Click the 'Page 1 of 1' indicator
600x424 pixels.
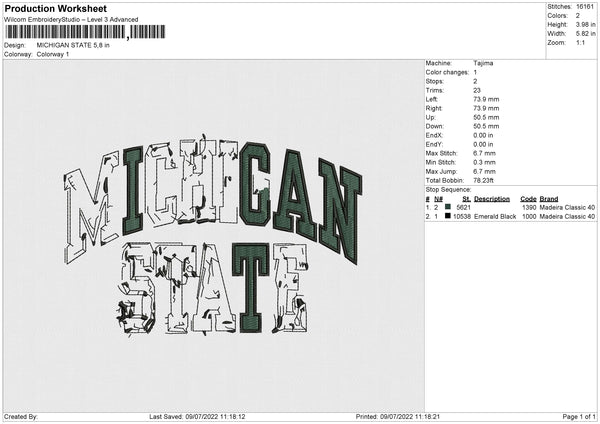click(579, 417)
